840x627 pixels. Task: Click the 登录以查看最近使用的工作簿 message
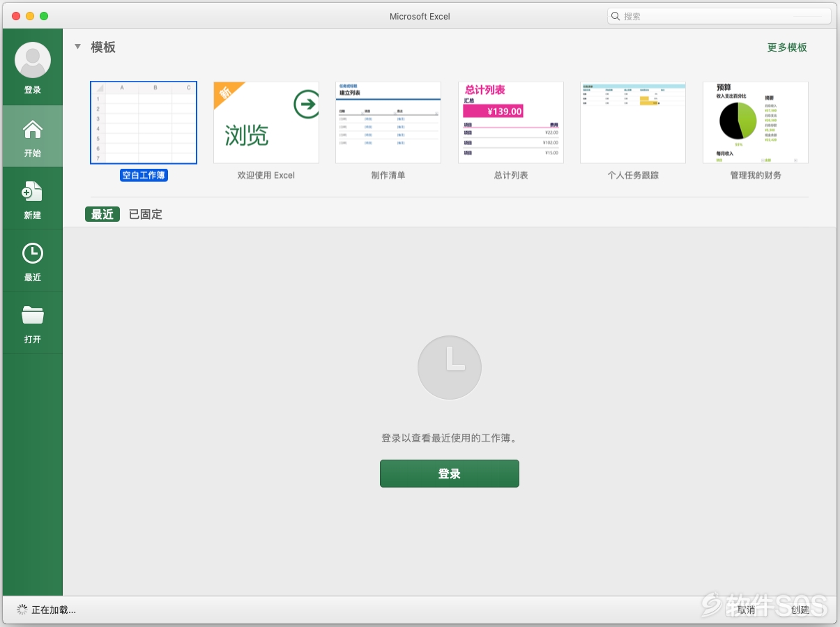point(450,438)
